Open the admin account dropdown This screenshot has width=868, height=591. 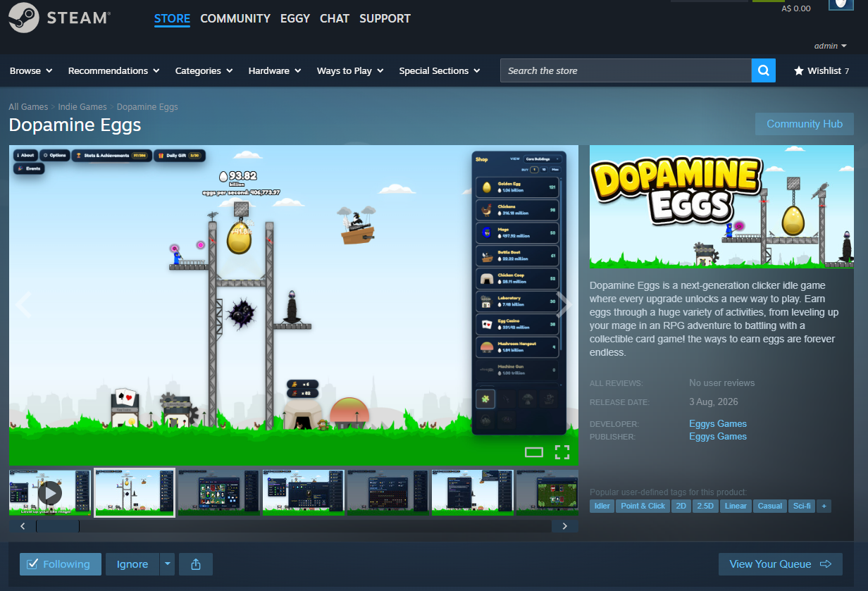click(830, 46)
